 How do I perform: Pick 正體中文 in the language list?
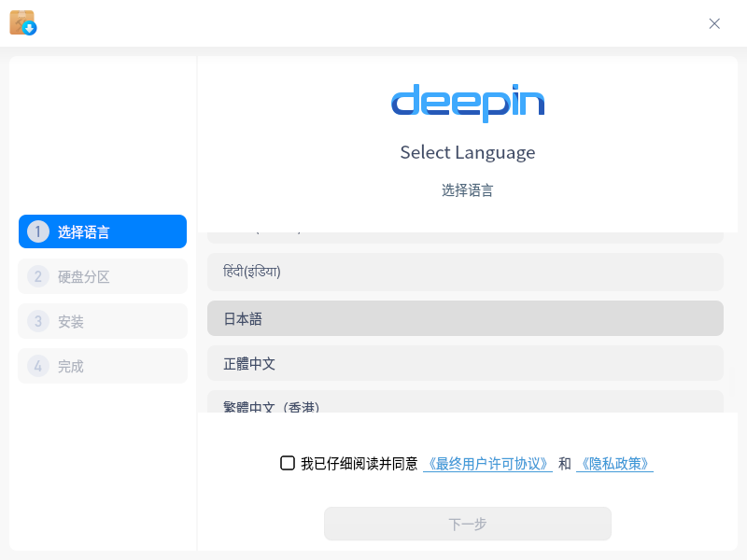tap(465, 363)
